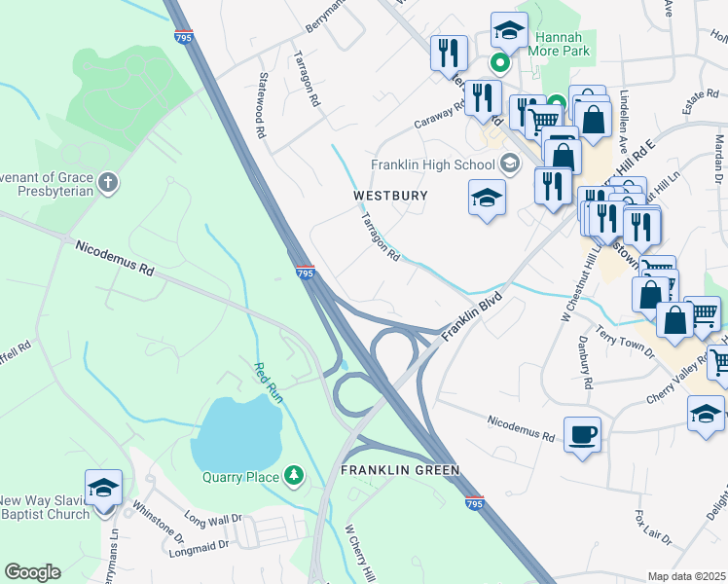Open the Quarry Place park pin
Image resolution: width=728 pixels, height=584 pixels.
point(293,476)
